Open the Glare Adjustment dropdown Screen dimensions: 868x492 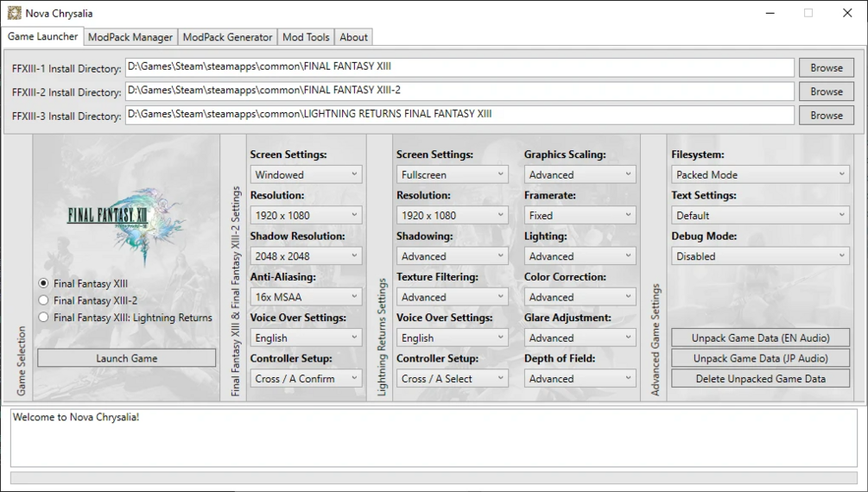580,337
